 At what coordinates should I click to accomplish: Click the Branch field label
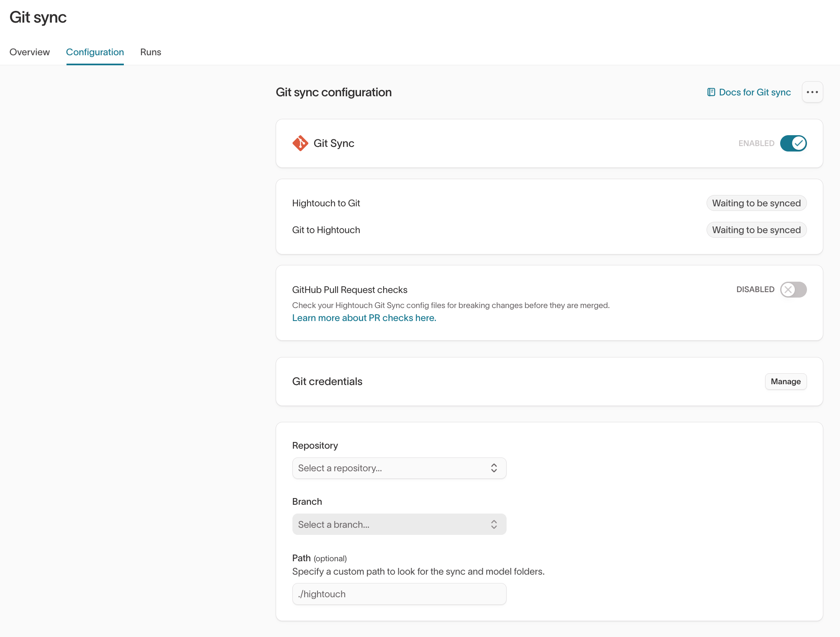click(x=307, y=501)
